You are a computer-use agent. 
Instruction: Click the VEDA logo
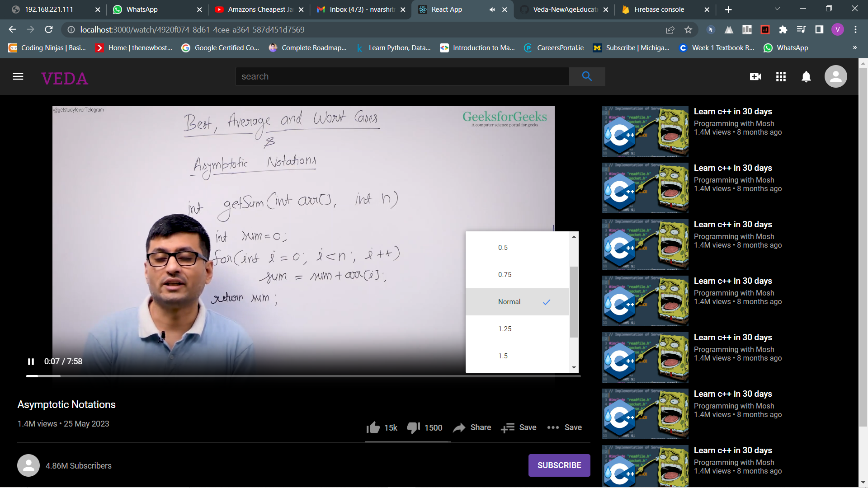click(x=64, y=78)
